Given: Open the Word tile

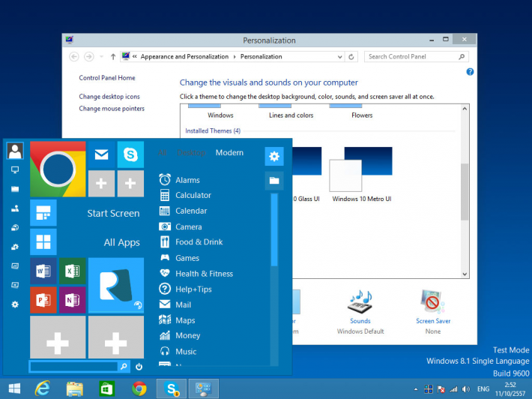Looking at the screenshot, I should [43, 271].
